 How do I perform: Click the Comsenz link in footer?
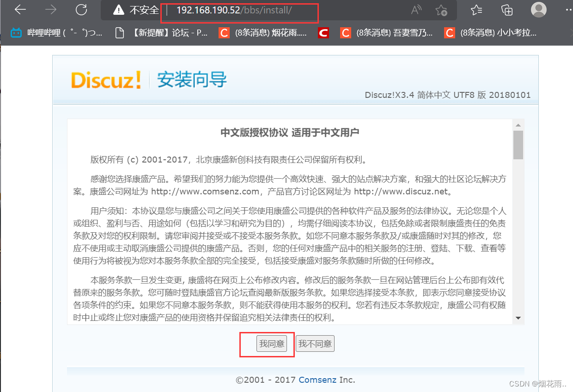point(318,380)
